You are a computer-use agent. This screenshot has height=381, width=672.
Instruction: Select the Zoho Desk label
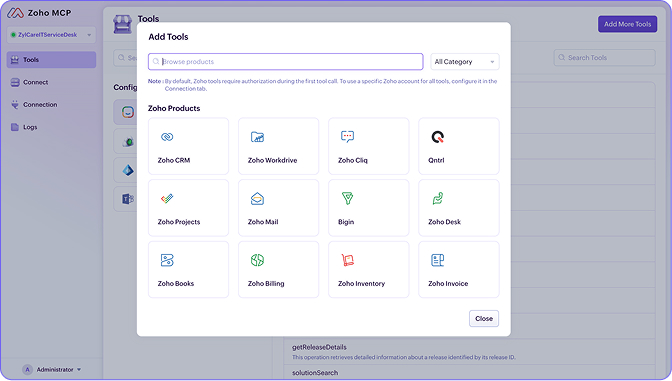tap(444, 222)
